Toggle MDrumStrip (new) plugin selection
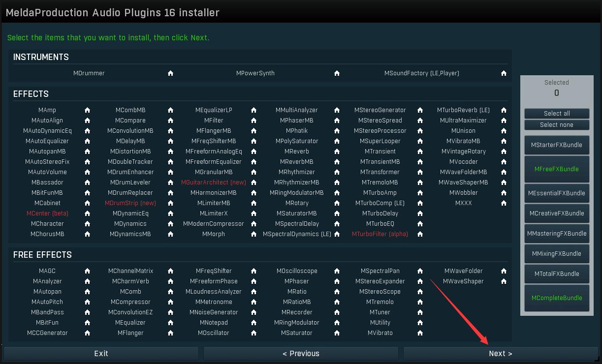 [x=130, y=203]
